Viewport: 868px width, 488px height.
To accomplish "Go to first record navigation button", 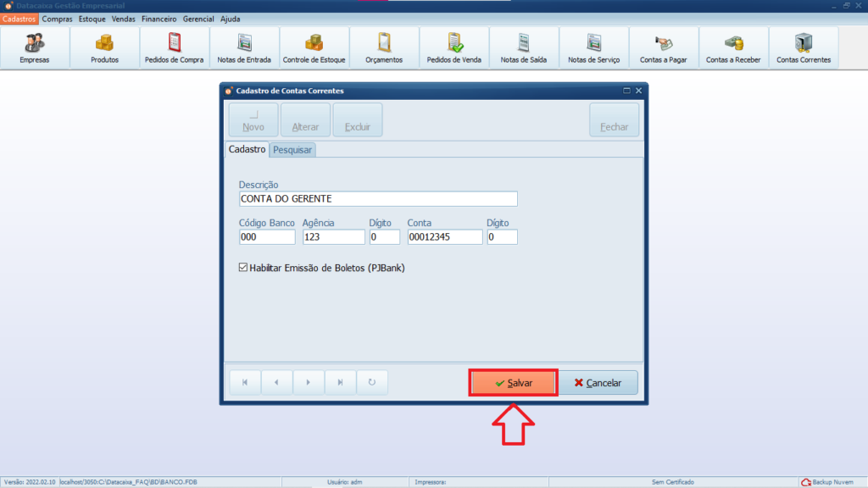I will point(245,382).
